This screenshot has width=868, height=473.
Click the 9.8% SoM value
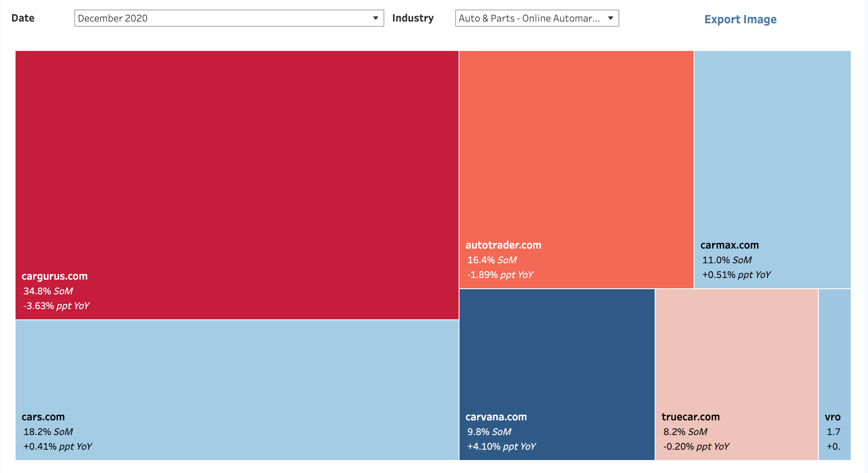489,432
